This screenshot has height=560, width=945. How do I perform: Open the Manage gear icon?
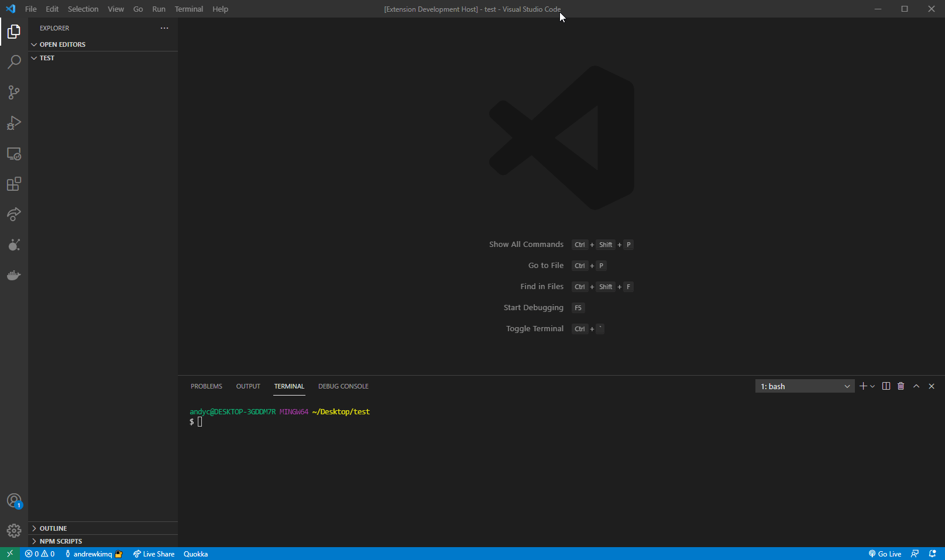14,531
